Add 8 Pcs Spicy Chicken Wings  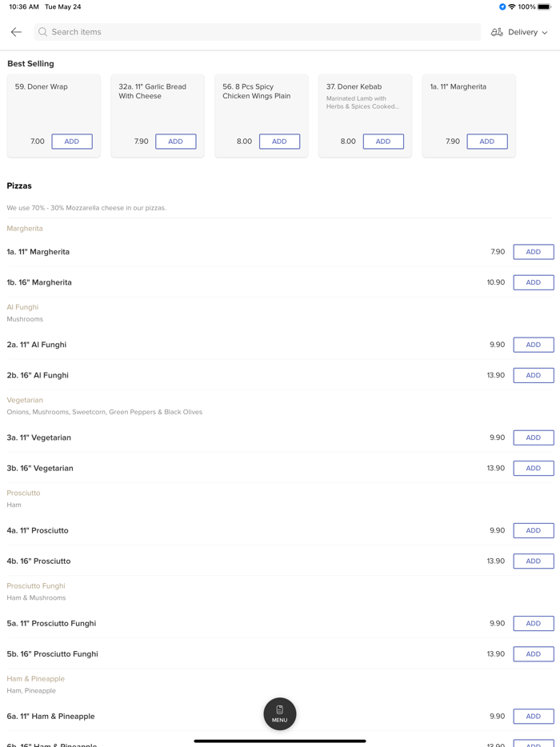(x=279, y=142)
